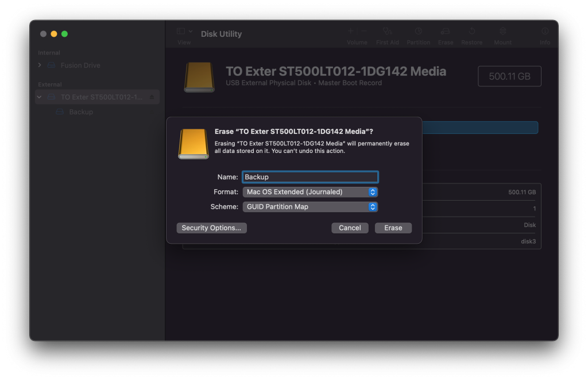Choose the Restore toolbar icon
The height and width of the screenshot is (380, 588).
(x=472, y=31)
